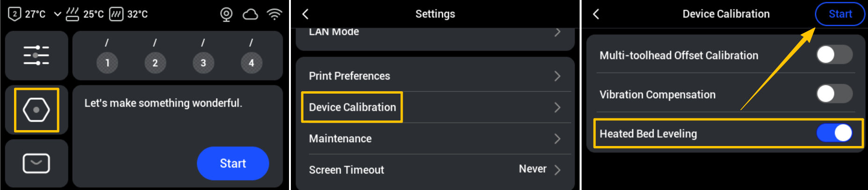Image resolution: width=868 pixels, height=190 pixels.
Task: Tap the cloud connection icon
Action: 250,15
